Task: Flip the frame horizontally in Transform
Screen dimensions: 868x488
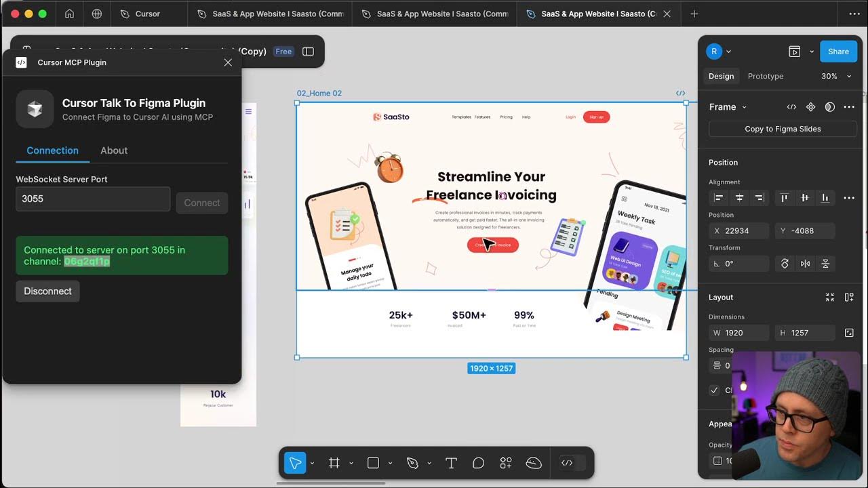Action: tap(805, 264)
